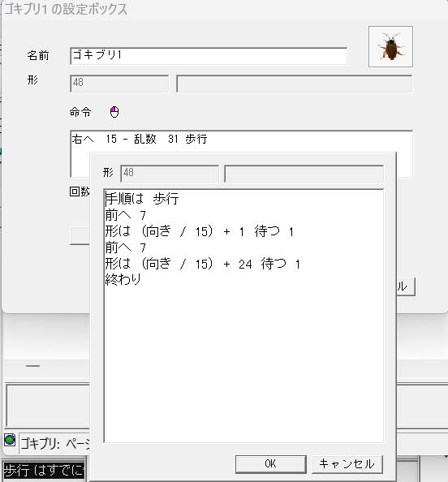Click キャンセル next to the OK button
Screen dimensions: 448x482
tap(347, 464)
